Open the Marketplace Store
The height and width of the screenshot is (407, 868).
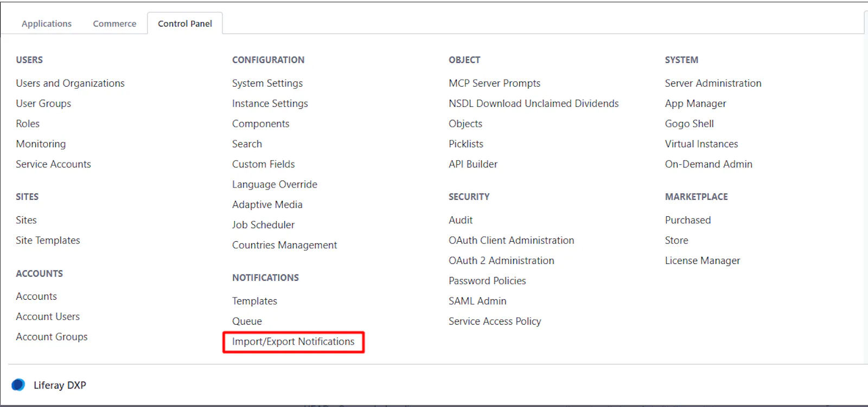[x=676, y=241]
